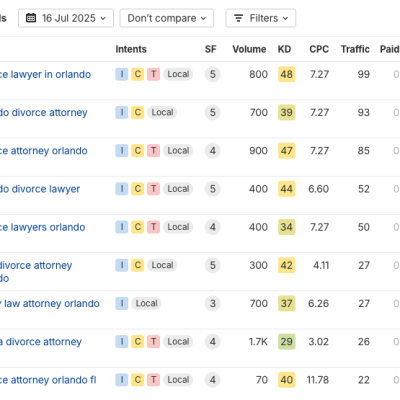Click traffic value 93
Image resolution: width=400 pixels, height=400 pixels.
click(364, 113)
